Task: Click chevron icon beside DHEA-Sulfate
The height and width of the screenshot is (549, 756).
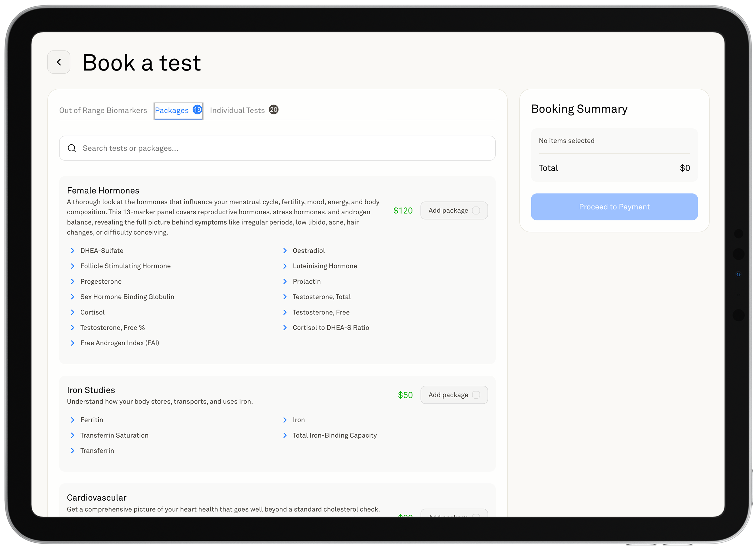Action: coord(73,251)
